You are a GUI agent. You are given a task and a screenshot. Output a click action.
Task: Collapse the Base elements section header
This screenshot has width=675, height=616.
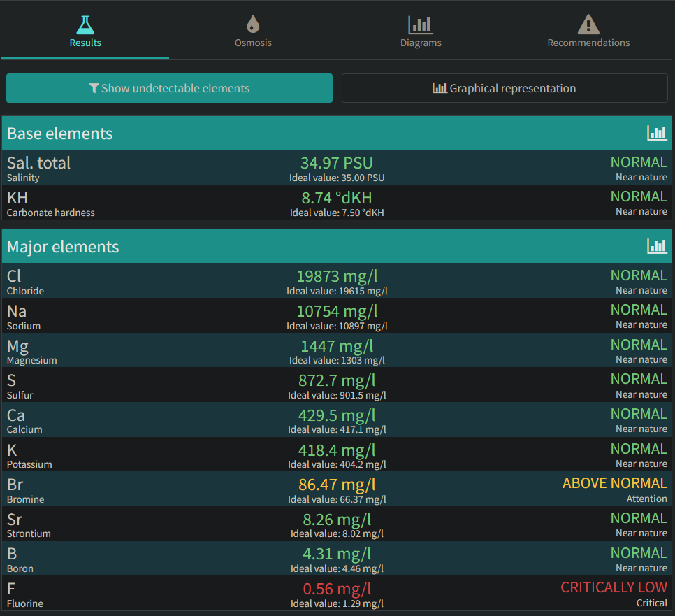[337, 133]
